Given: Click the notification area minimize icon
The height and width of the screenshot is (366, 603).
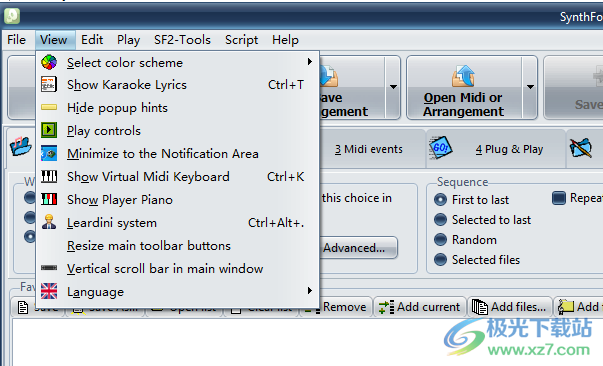Looking at the screenshot, I should click(49, 153).
